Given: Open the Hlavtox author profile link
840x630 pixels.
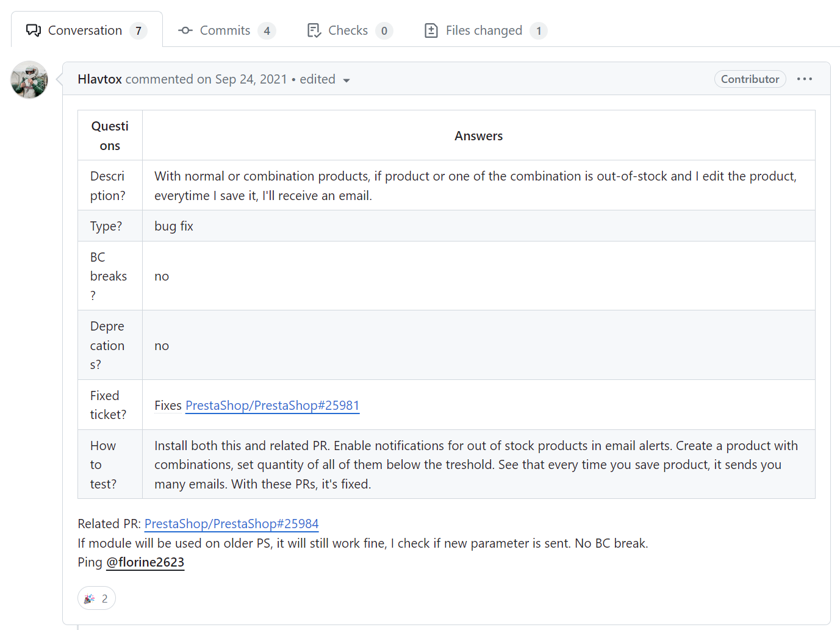Looking at the screenshot, I should click(x=99, y=79).
